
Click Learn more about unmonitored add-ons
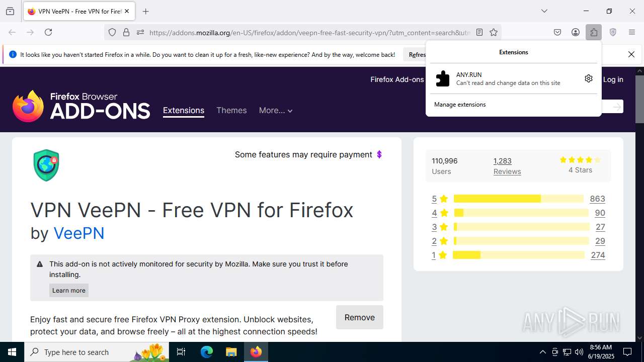pyautogui.click(x=69, y=291)
